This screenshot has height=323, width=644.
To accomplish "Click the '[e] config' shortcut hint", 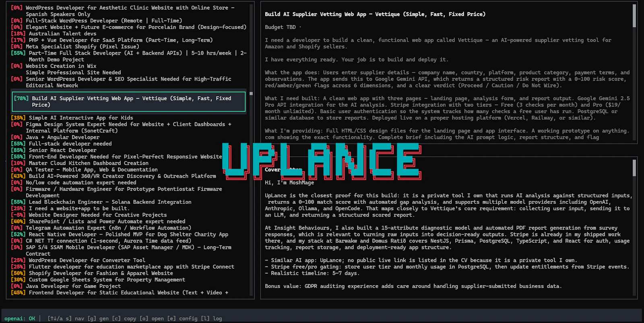I will click(x=182, y=319).
